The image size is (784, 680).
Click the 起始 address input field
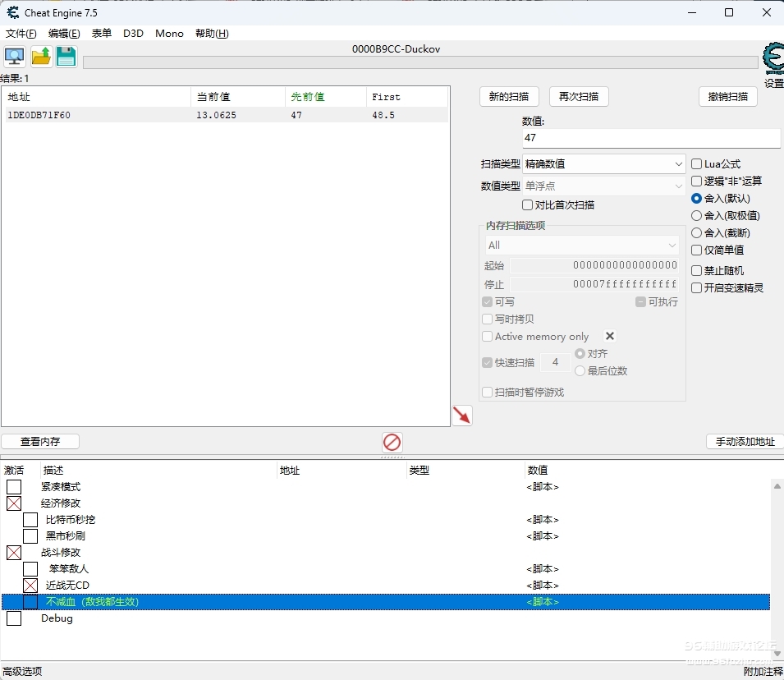594,265
